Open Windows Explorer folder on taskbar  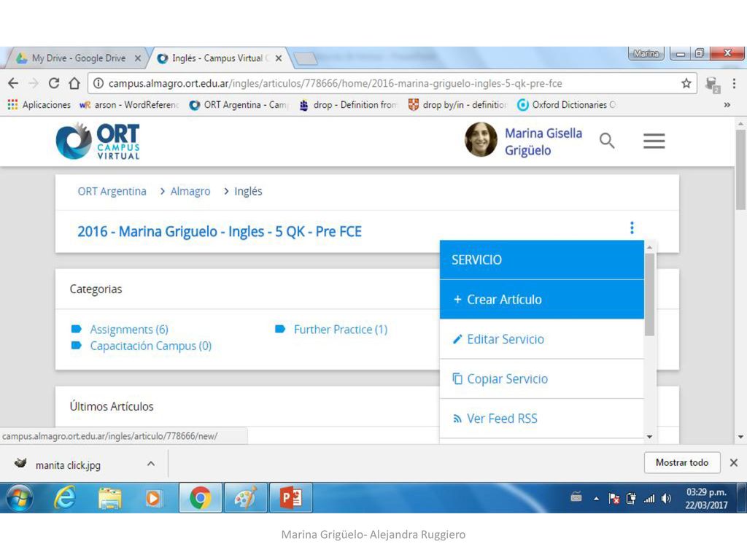tap(109, 497)
